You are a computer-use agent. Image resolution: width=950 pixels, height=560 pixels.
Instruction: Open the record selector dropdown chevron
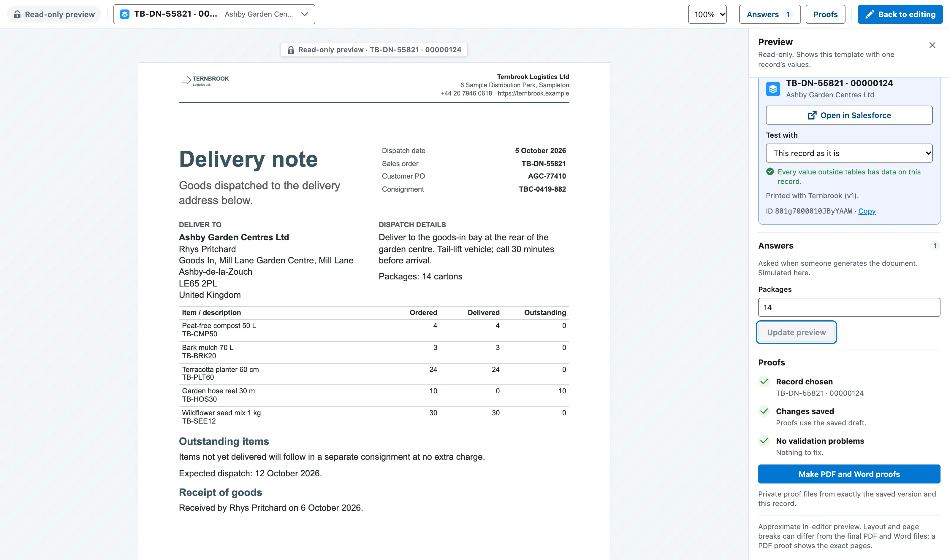[x=304, y=14]
